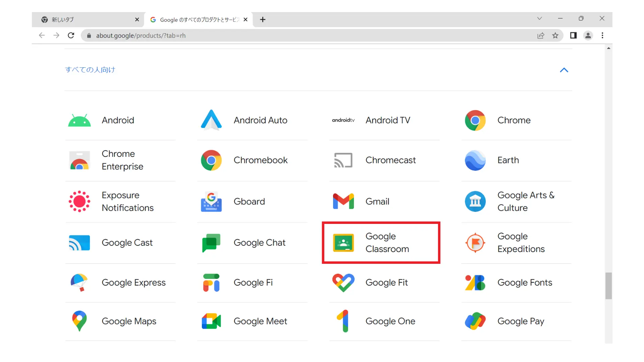The image size is (644, 362).
Task: Open the Chrome three-dot menu
Action: tap(602, 36)
